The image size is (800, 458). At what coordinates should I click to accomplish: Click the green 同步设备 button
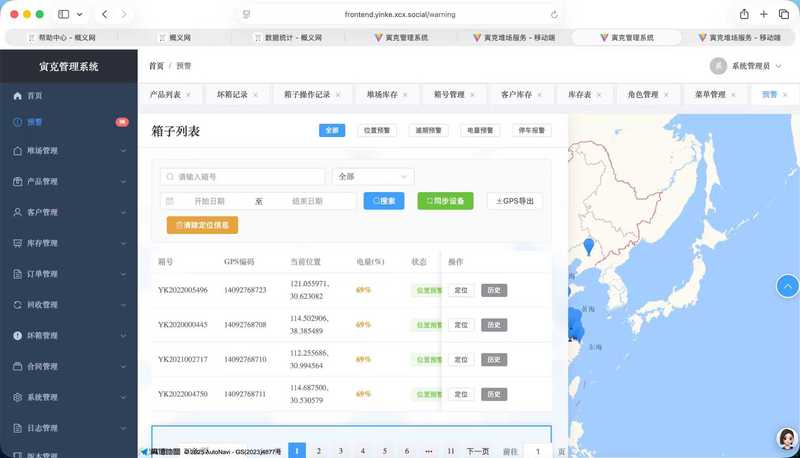(445, 201)
